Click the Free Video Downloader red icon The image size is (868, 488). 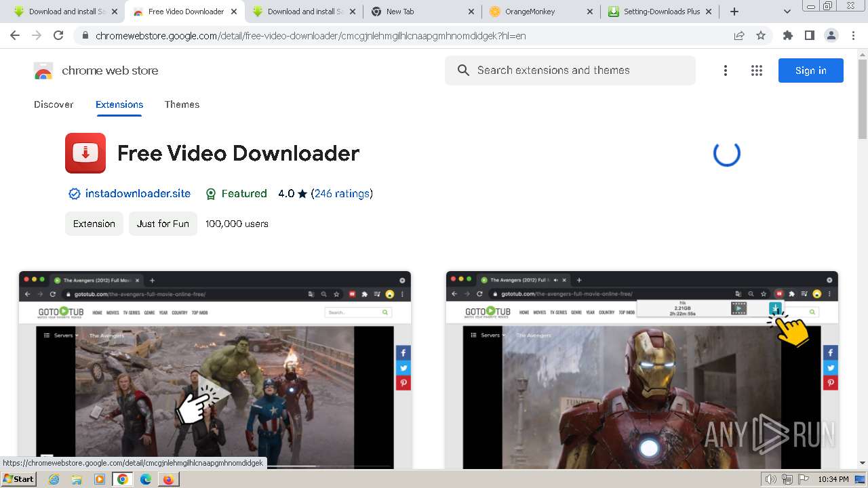click(85, 153)
